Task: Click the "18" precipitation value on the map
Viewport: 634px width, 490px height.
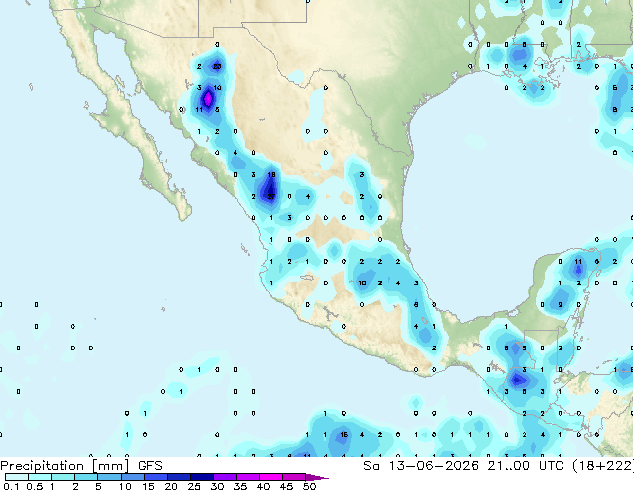Action: [271, 175]
